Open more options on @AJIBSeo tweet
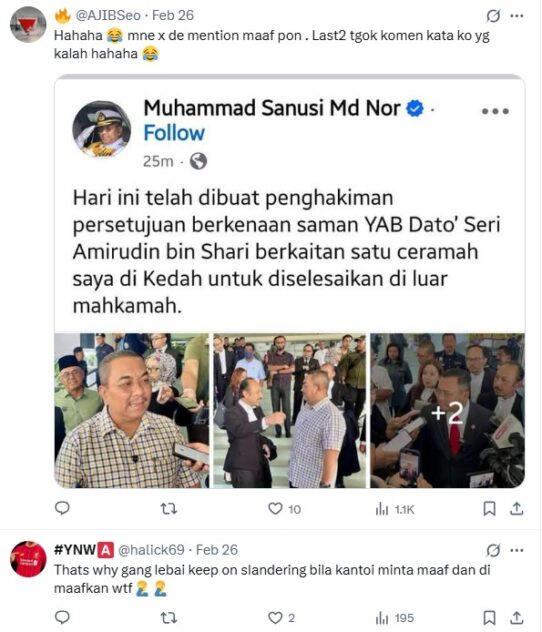This screenshot has height=632, width=542. (517, 16)
